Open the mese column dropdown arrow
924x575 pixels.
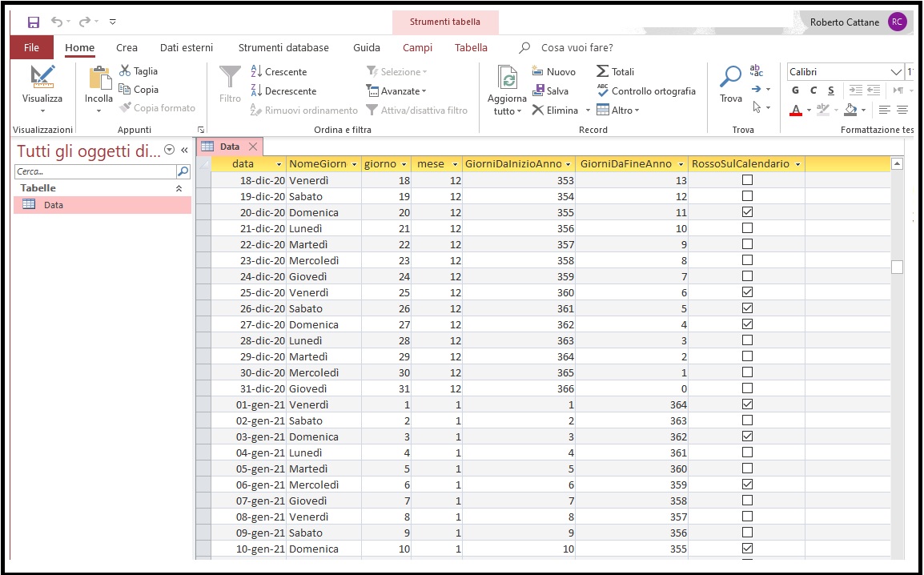tap(455, 164)
